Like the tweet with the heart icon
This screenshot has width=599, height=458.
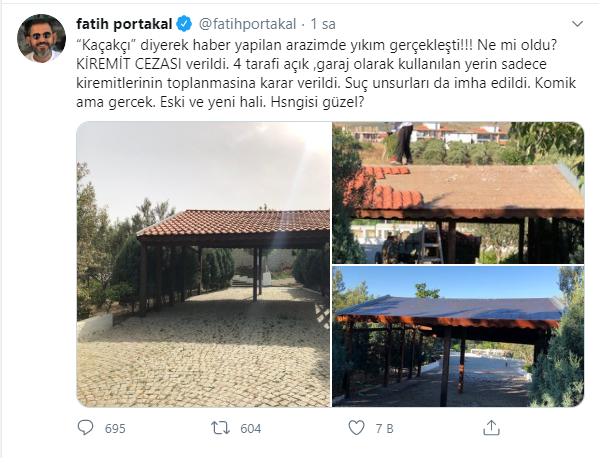click(x=356, y=428)
